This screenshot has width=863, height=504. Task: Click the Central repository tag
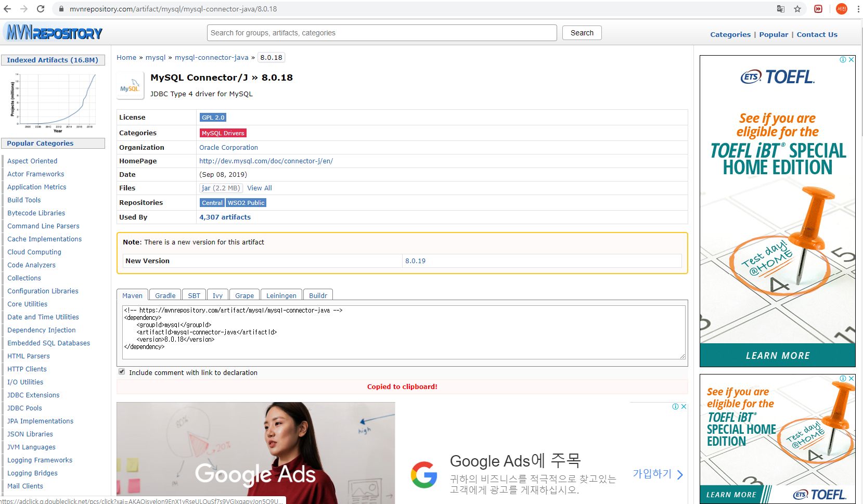tap(212, 203)
